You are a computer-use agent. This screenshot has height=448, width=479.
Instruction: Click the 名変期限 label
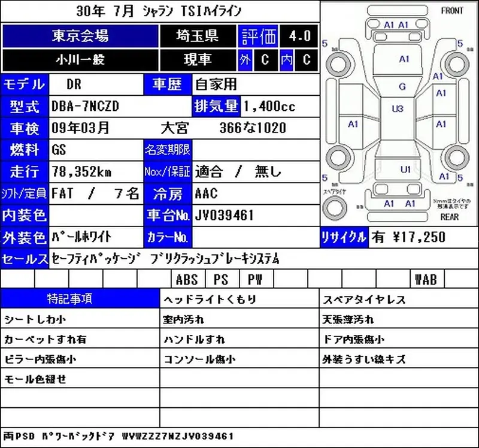[x=168, y=150]
